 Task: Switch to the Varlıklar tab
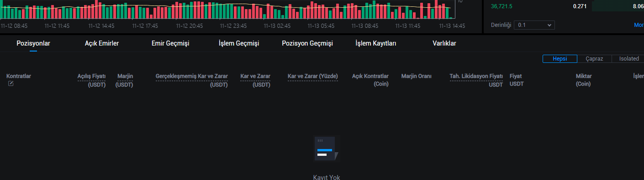tap(444, 43)
